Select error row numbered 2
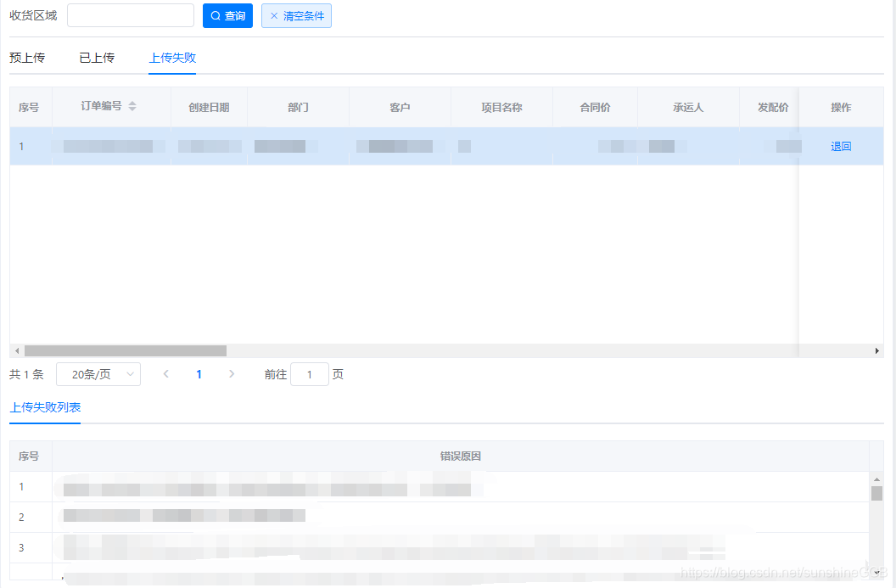This screenshot has width=896, height=588. tap(440, 517)
